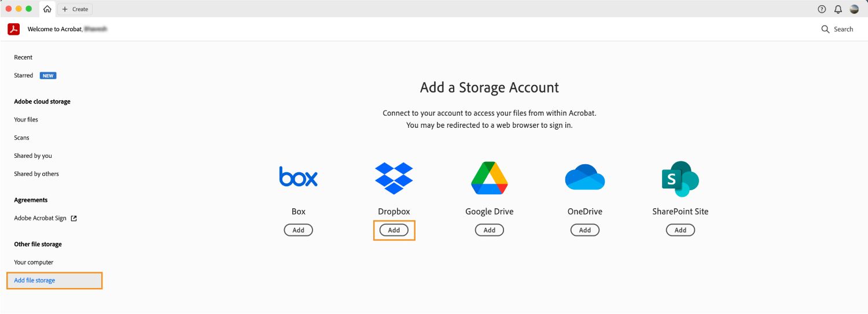This screenshot has width=868, height=314.
Task: Click the Dropbox logo icon
Action: click(x=394, y=178)
